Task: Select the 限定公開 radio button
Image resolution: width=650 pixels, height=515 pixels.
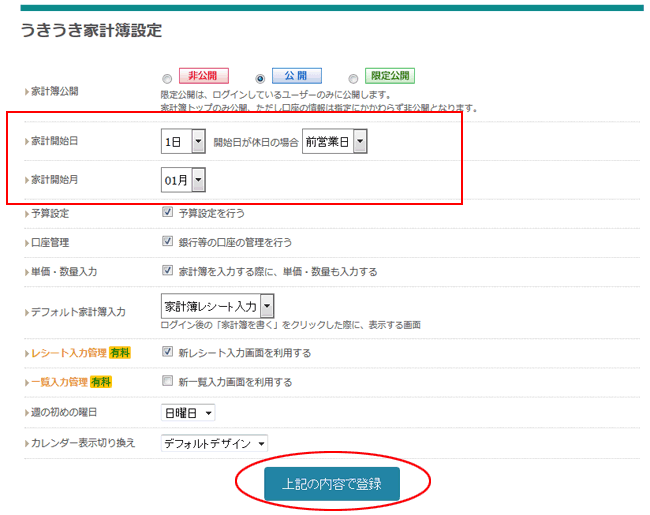Action: click(353, 78)
